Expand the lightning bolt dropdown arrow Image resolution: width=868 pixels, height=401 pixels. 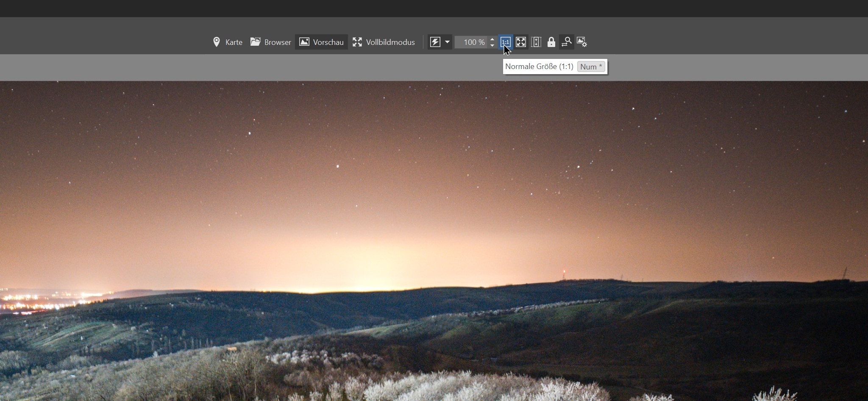447,42
